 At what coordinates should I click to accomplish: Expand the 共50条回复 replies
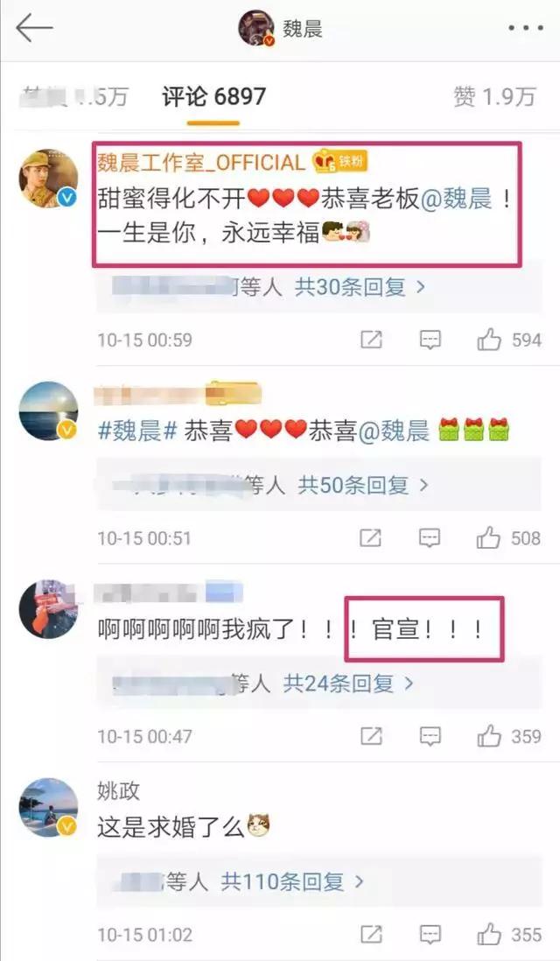tap(363, 486)
